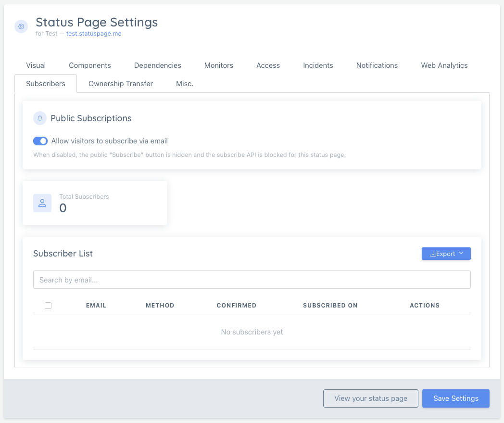Switch to the Incidents tab

click(318, 65)
